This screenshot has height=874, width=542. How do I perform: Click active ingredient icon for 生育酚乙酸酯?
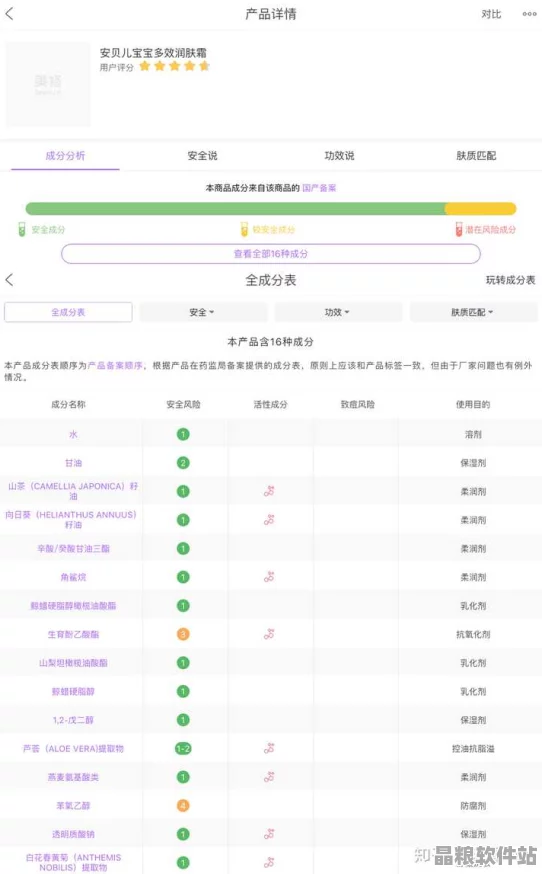269,634
